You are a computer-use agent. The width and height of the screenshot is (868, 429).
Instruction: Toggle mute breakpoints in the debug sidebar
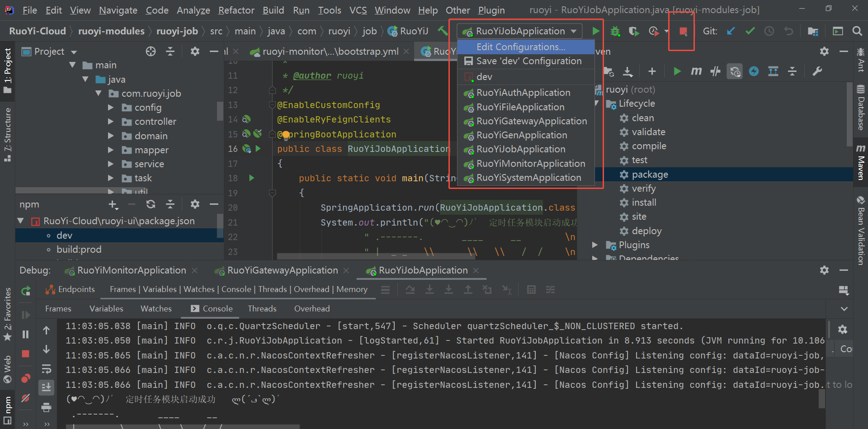(x=26, y=398)
